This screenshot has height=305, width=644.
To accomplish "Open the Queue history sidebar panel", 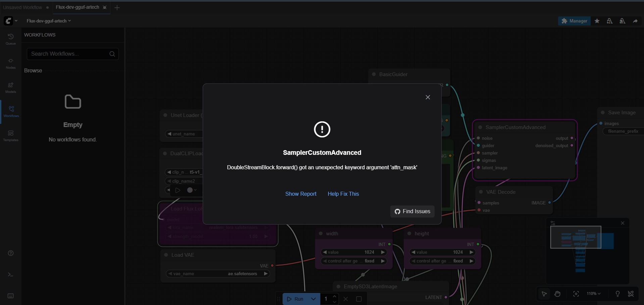I will (x=11, y=39).
